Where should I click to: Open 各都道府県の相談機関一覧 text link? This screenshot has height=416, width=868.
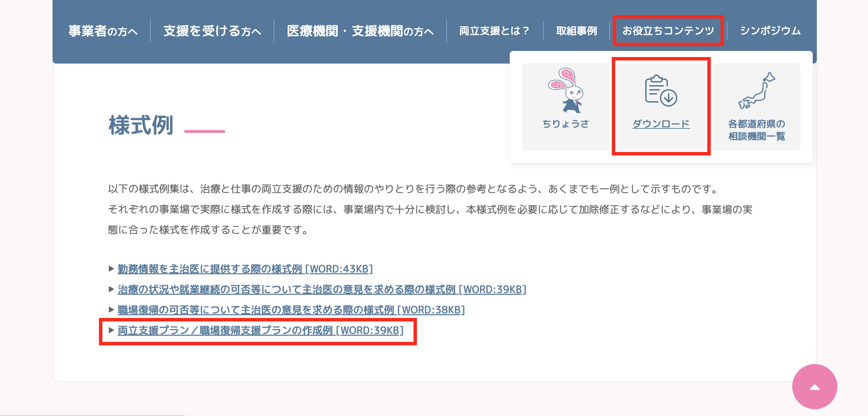[757, 130]
